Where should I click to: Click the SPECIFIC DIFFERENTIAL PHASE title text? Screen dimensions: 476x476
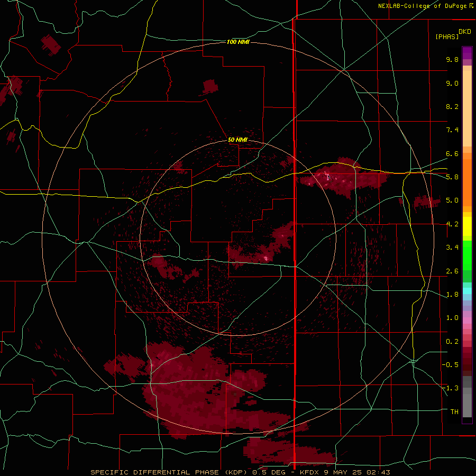point(154,472)
